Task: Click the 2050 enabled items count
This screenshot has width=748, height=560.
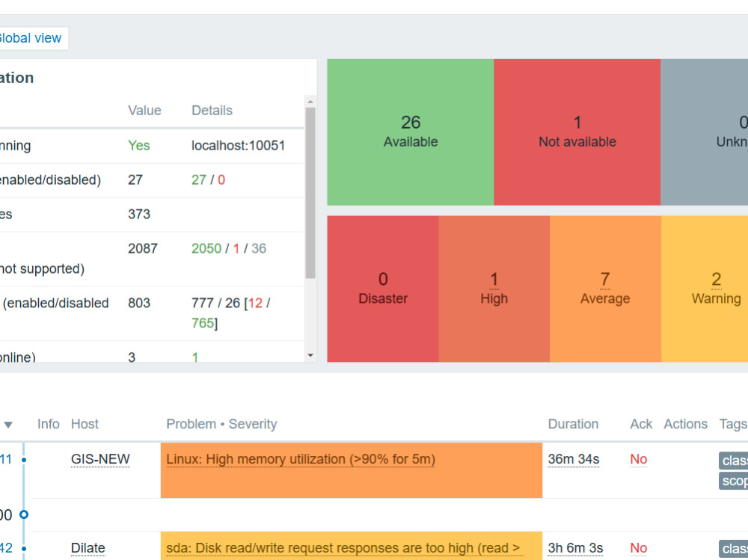Action: (206, 248)
